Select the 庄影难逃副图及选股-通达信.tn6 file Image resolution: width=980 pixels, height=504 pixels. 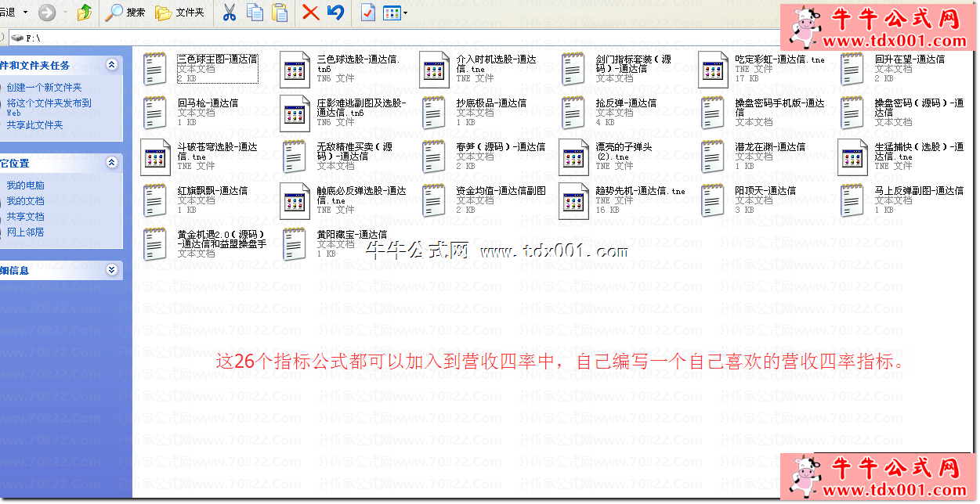coord(344,112)
